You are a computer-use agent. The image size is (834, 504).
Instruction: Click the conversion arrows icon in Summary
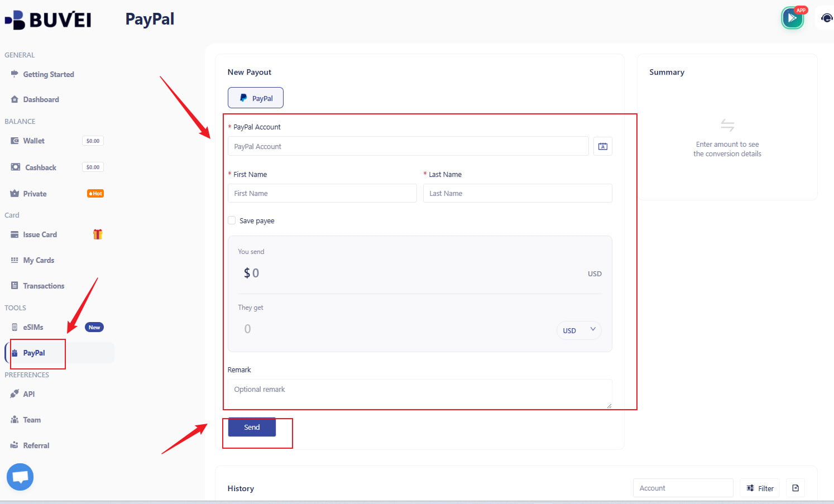[727, 125]
